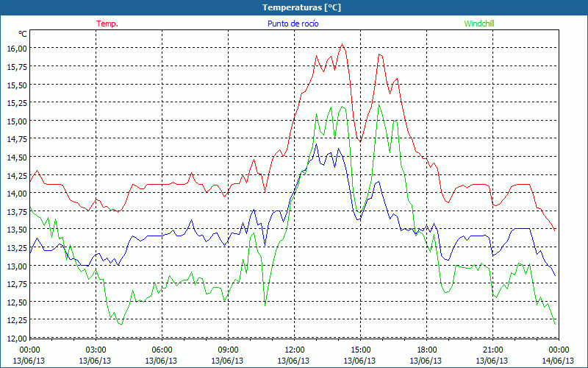Click the 15,00 y-axis value
The width and height of the screenshot is (588, 368).
[x=17, y=121]
